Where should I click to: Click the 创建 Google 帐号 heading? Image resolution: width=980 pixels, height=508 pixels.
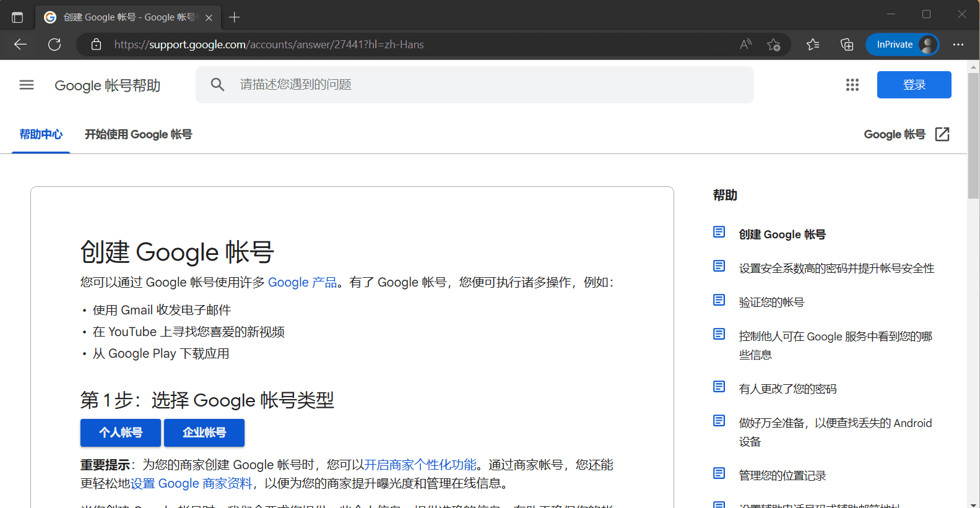pyautogui.click(x=177, y=252)
